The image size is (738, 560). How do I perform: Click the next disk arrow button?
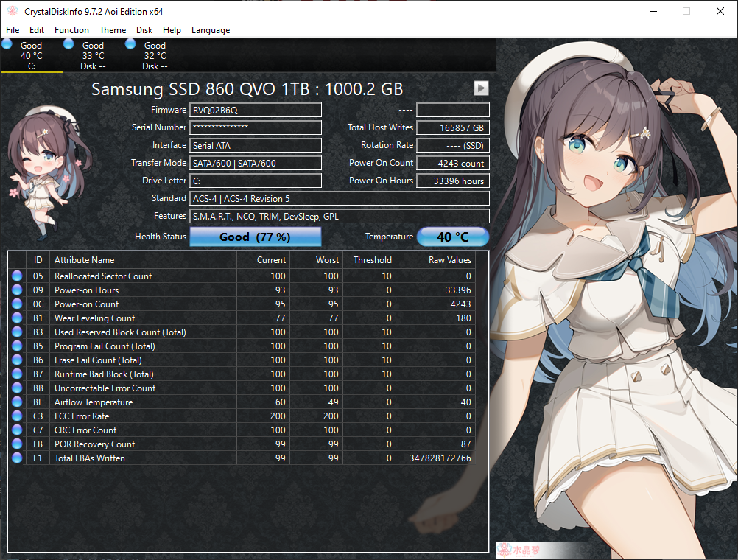[x=481, y=88]
